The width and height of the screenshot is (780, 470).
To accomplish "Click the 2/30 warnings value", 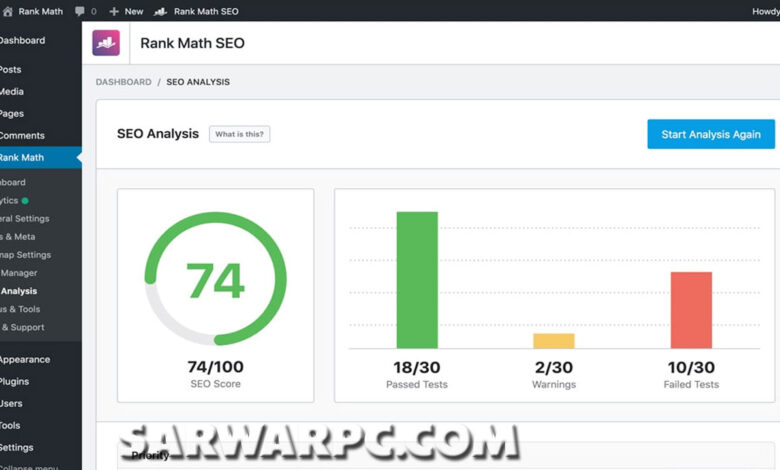I will [x=554, y=368].
